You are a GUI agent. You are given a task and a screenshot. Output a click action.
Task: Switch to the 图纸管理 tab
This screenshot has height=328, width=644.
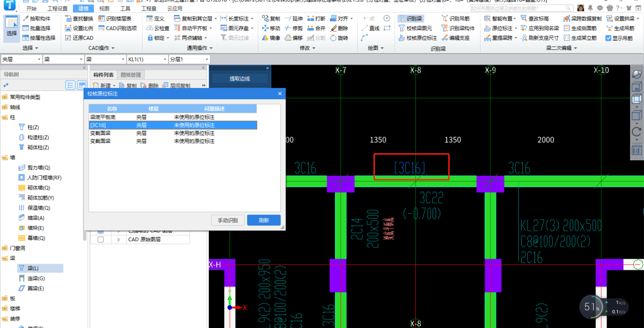point(131,75)
